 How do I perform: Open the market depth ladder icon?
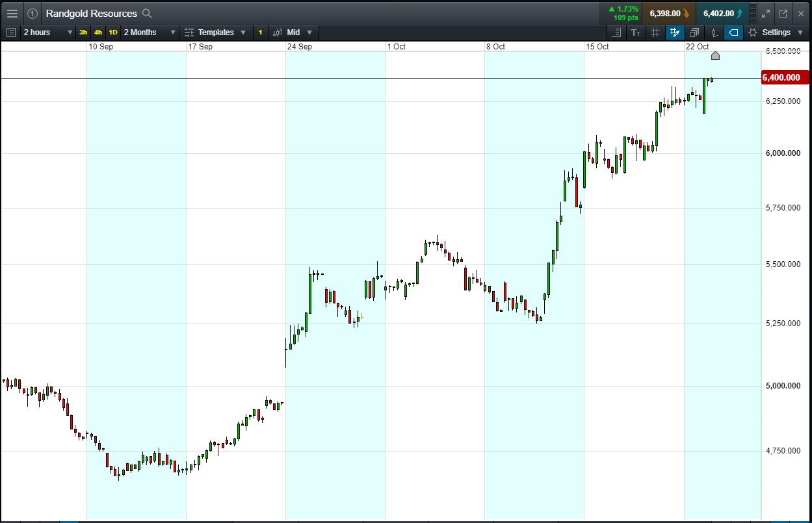[x=753, y=13]
